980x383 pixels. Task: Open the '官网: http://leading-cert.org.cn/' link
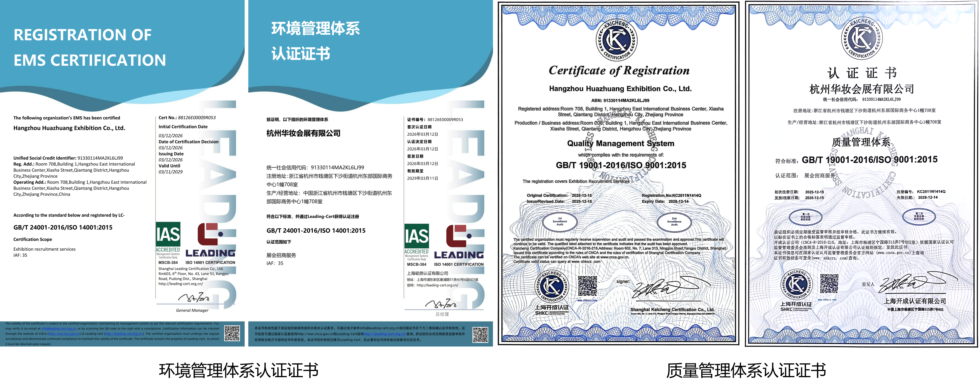433,285
